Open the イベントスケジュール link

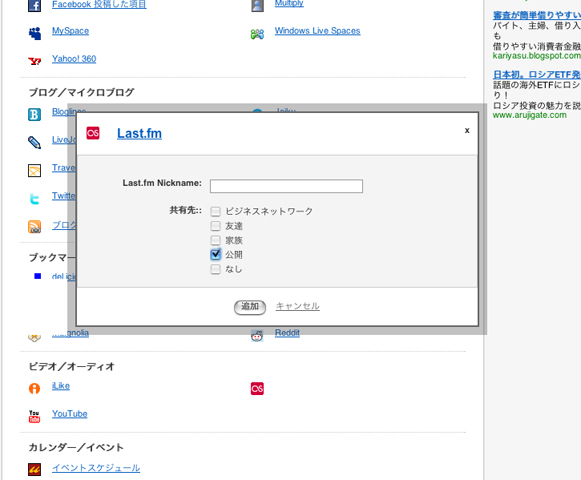click(96, 468)
